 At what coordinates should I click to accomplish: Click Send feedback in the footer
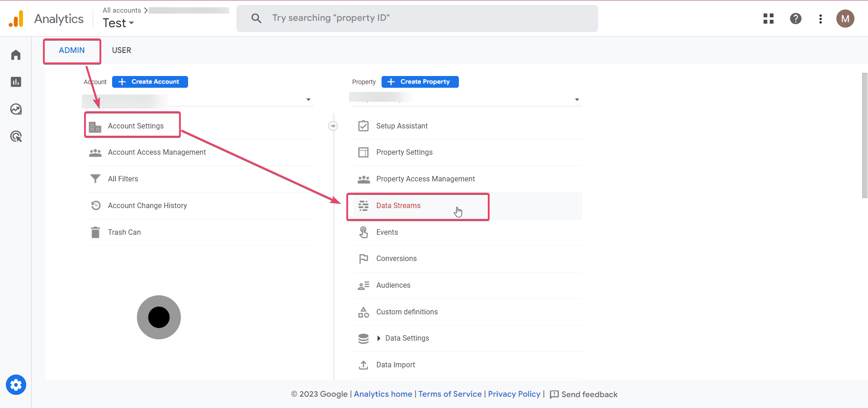[x=584, y=394]
